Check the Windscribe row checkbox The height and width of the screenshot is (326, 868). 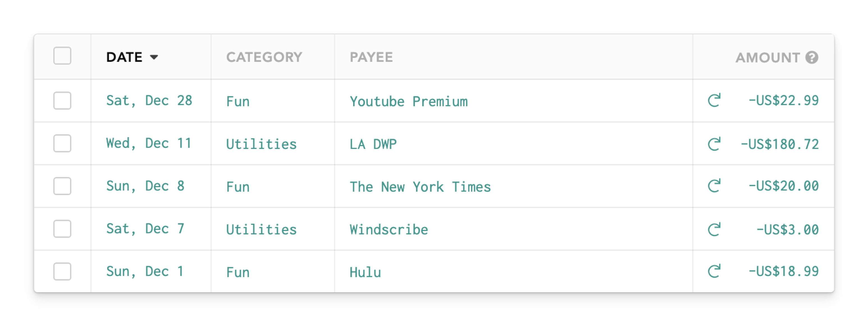(62, 229)
